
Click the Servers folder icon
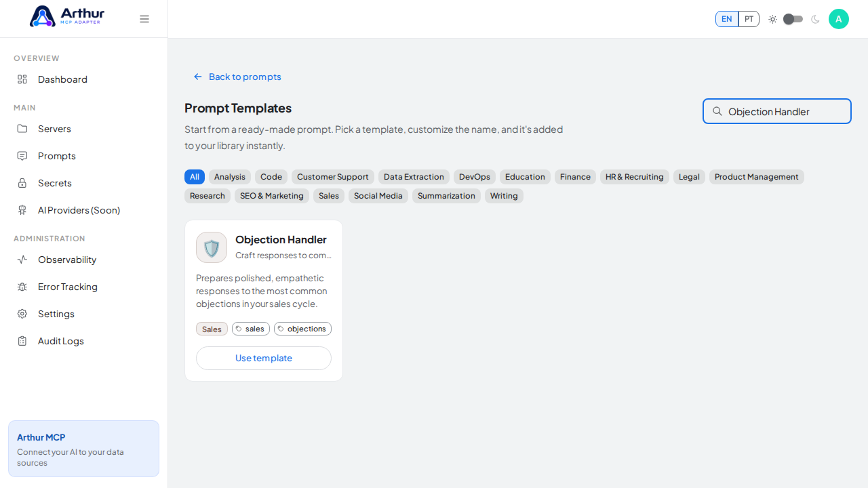pos(22,129)
